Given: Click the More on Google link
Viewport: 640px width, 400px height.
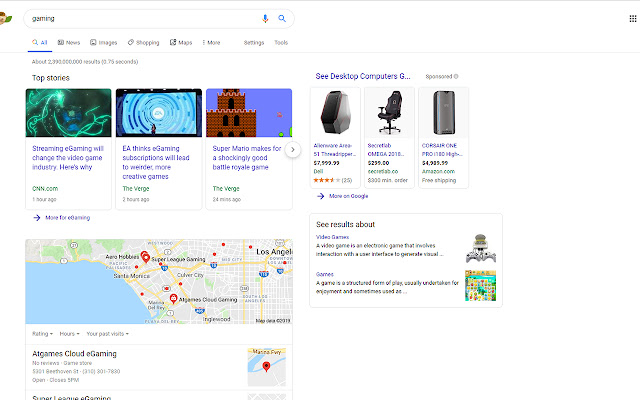Looking at the screenshot, I should click(349, 196).
